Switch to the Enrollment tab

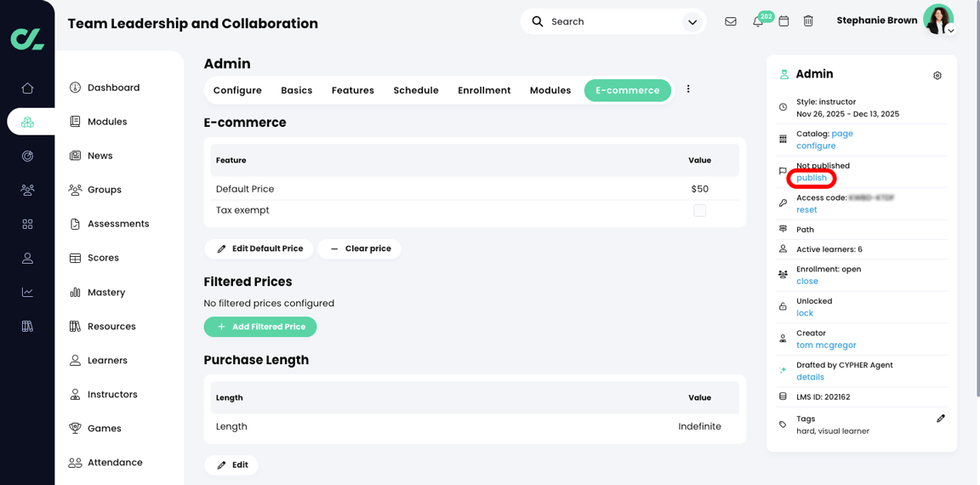pyautogui.click(x=484, y=90)
